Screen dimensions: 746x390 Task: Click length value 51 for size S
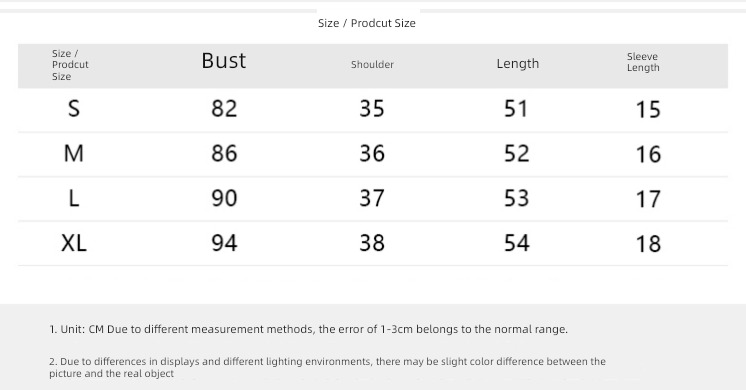(x=516, y=109)
